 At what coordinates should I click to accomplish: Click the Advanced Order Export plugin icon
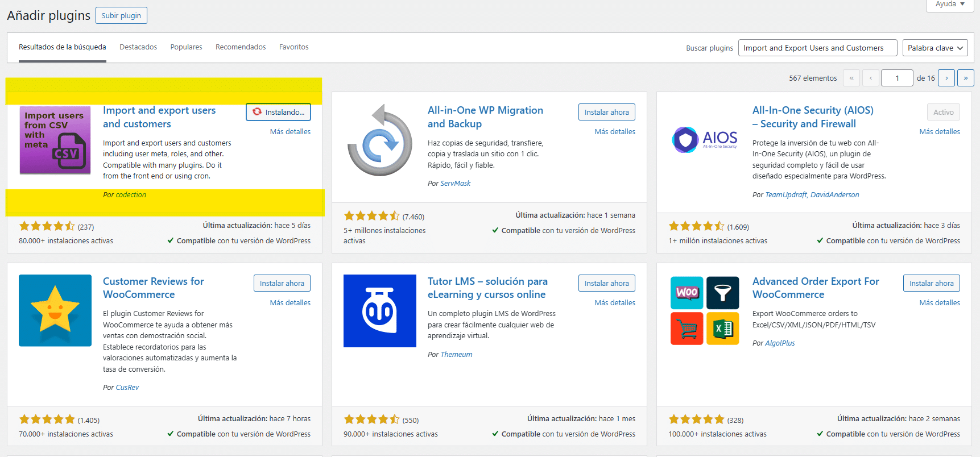704,310
